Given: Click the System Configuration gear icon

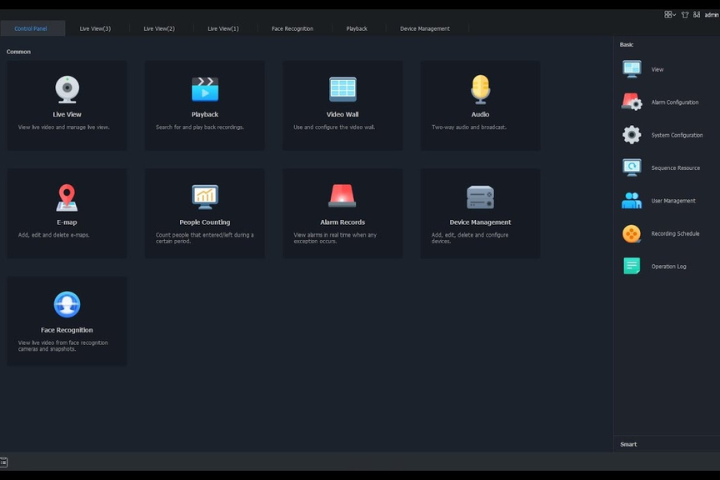Looking at the screenshot, I should (x=632, y=135).
